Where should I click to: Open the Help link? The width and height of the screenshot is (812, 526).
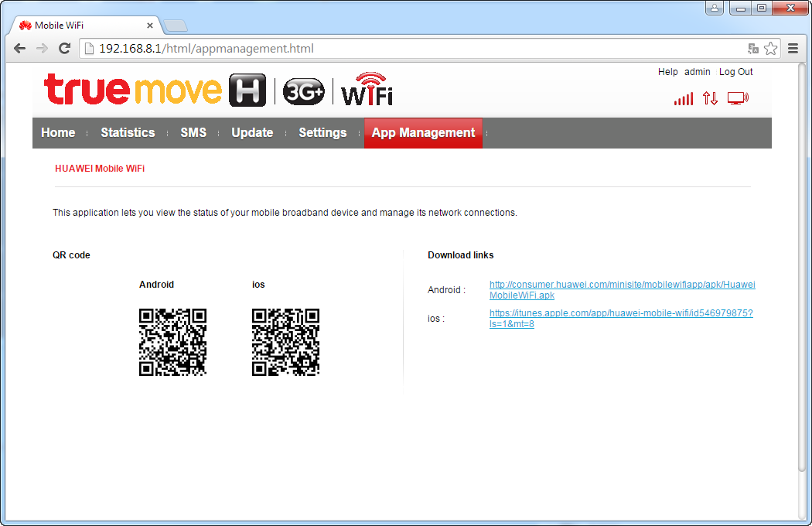click(x=667, y=72)
